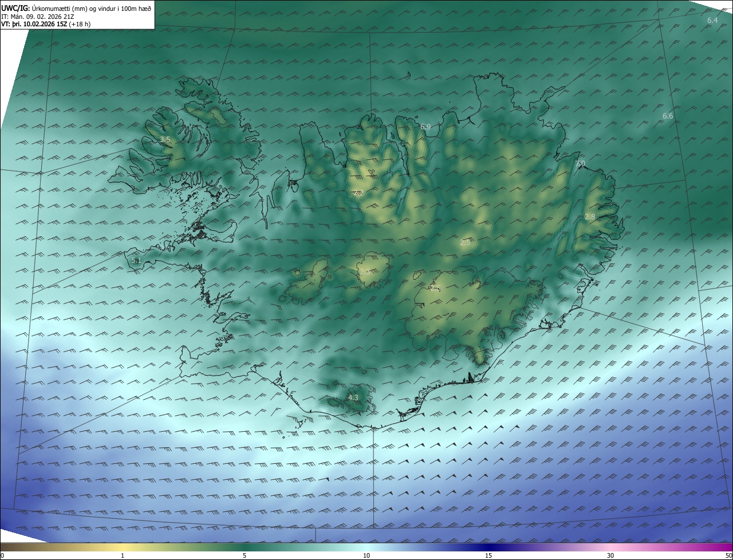Image resolution: width=733 pixels, height=560 pixels.
Task: Click the "UWC/IG: Úrkomumætti (mm)" title line
Action: tap(76, 8)
